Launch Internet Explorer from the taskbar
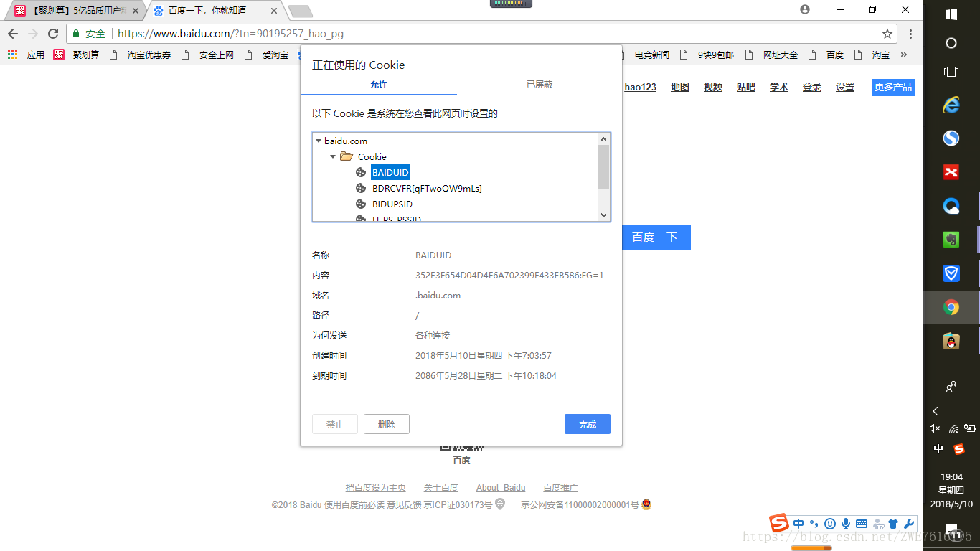This screenshot has width=980, height=551. click(951, 105)
